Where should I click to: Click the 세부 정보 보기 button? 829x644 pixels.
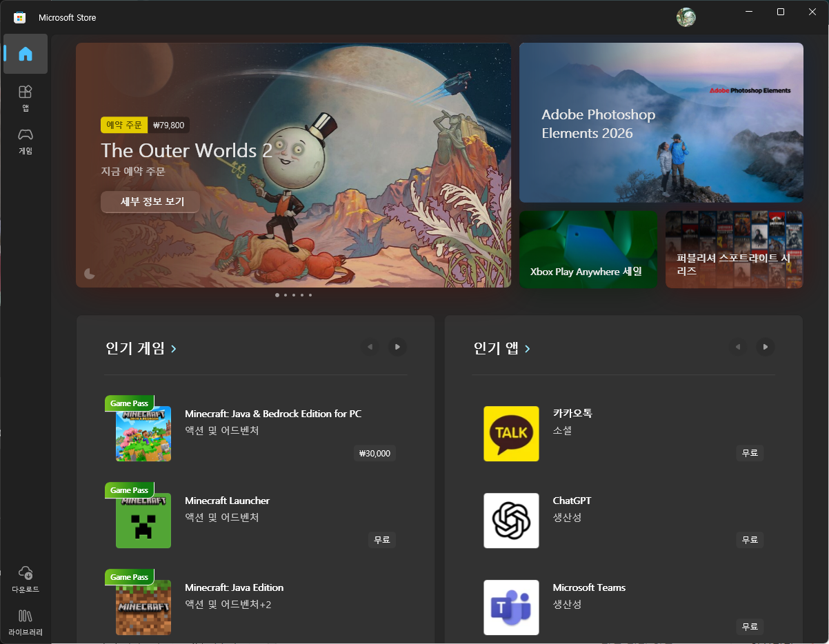coord(150,202)
